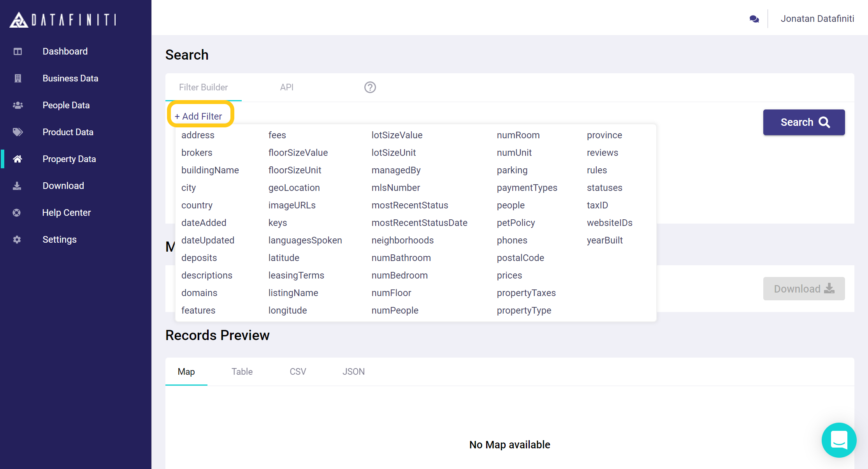The height and width of the screenshot is (469, 868).
Task: Click the question mark help icon
Action: point(370,87)
